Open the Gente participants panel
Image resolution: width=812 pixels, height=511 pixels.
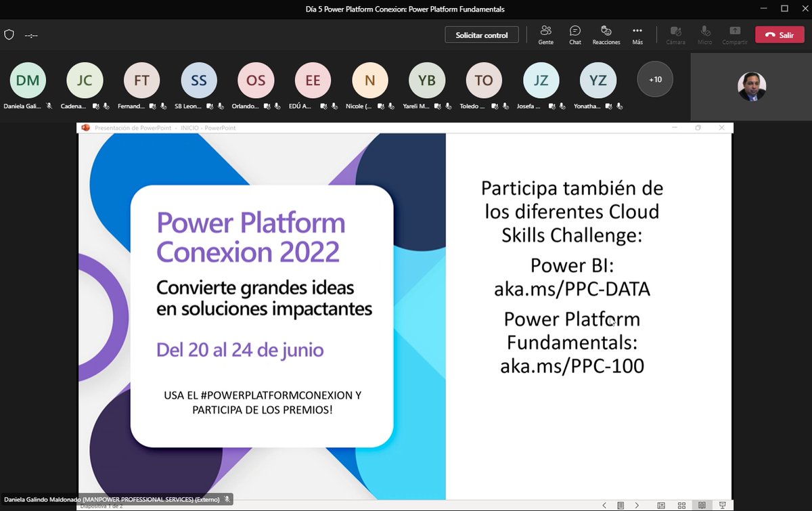point(545,35)
